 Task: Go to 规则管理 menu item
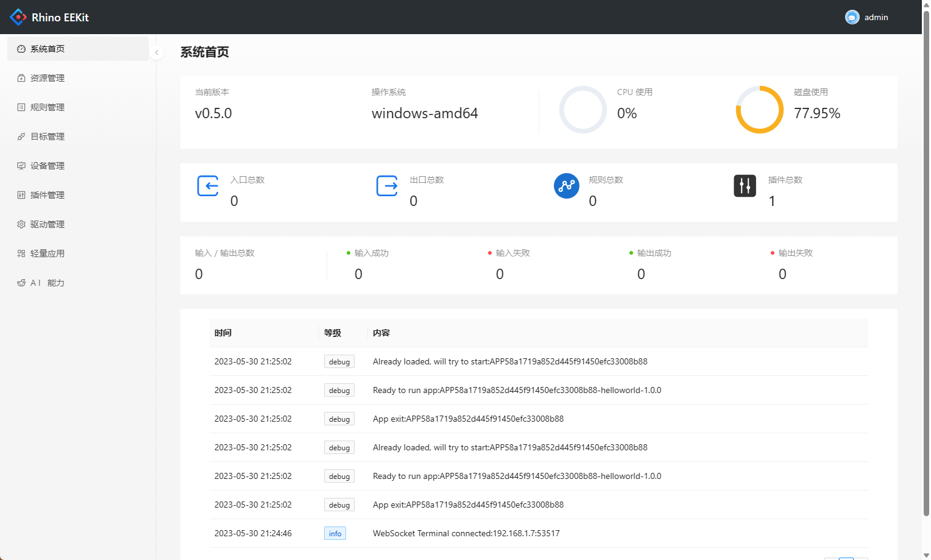78,107
